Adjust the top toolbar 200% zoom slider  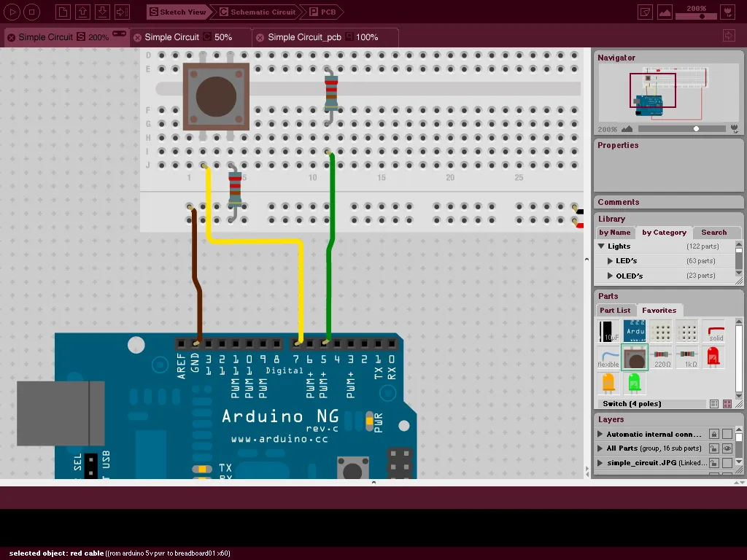click(697, 17)
